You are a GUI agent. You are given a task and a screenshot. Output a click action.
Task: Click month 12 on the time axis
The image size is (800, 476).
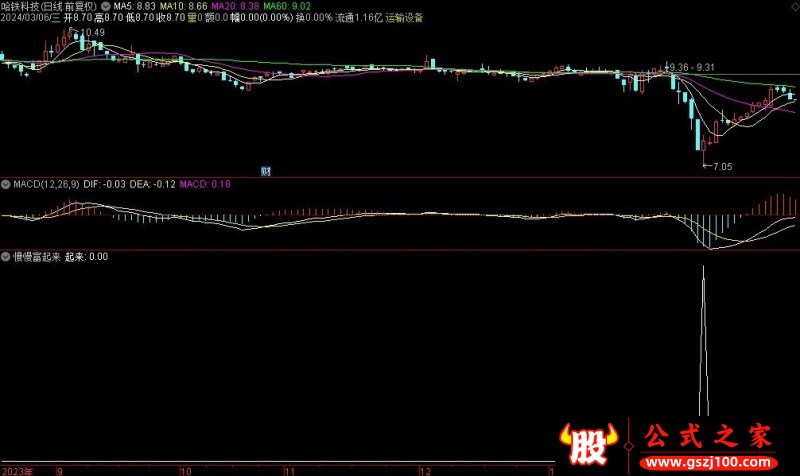[424, 469]
